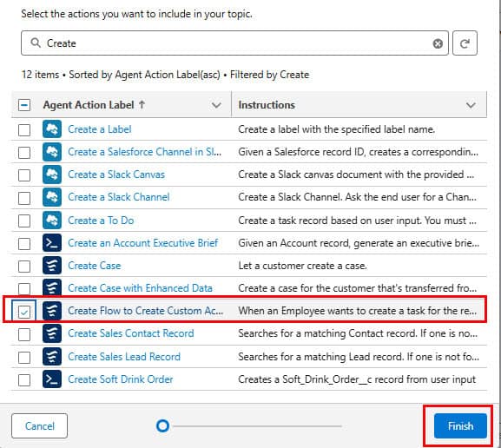Click 'Create a task record based on' text
This screenshot has height=448, width=501.
pyautogui.click(x=357, y=221)
